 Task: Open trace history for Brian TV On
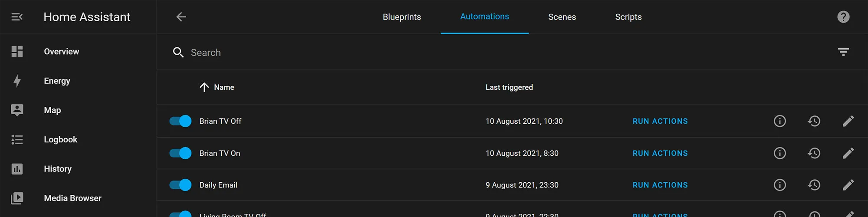point(814,153)
